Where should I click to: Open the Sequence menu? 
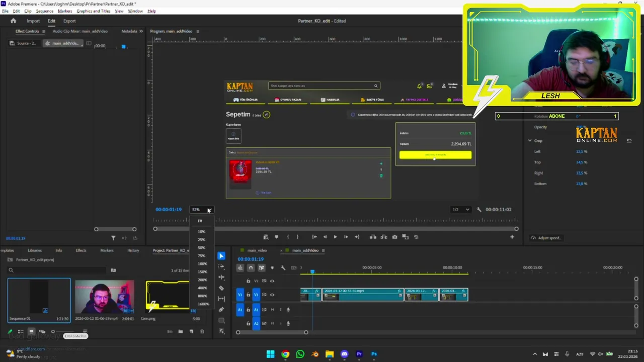[x=45, y=11]
